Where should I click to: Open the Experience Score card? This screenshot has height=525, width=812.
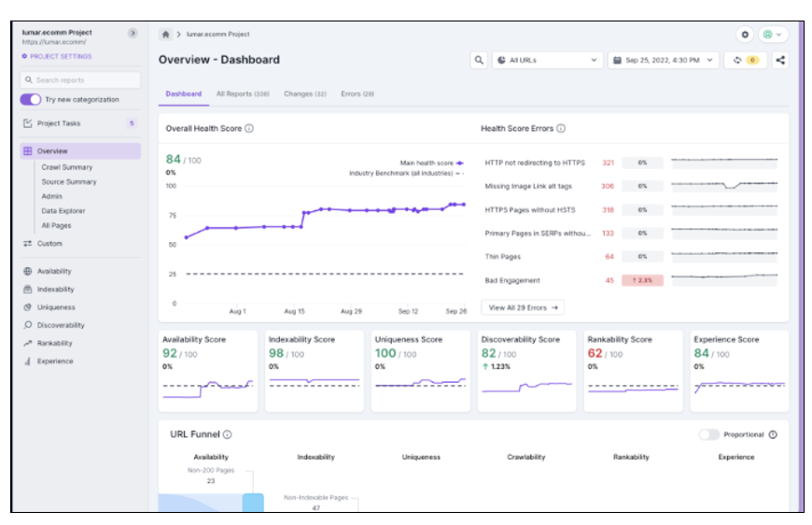(739, 371)
